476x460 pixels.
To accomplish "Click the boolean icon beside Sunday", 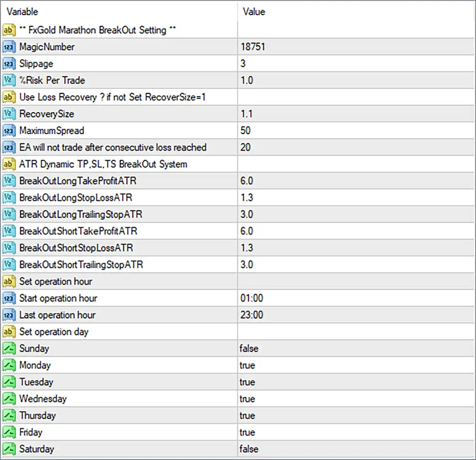I will 9,348.
